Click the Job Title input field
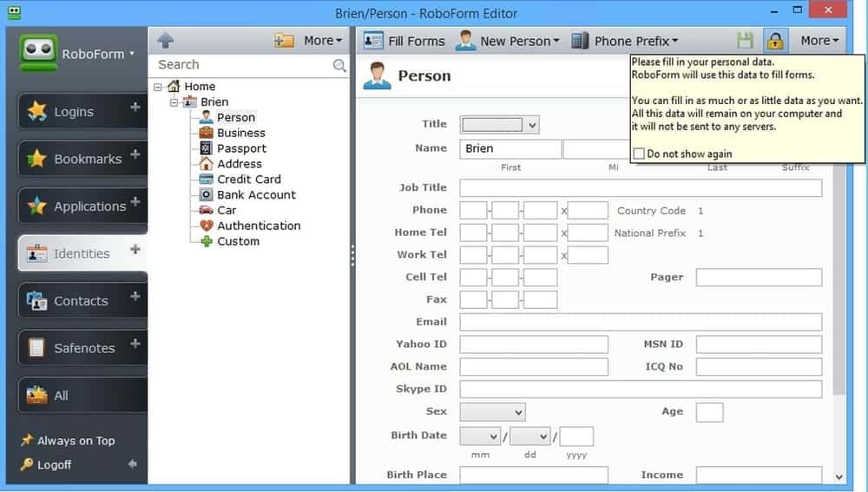This screenshot has height=492, width=868. click(641, 187)
